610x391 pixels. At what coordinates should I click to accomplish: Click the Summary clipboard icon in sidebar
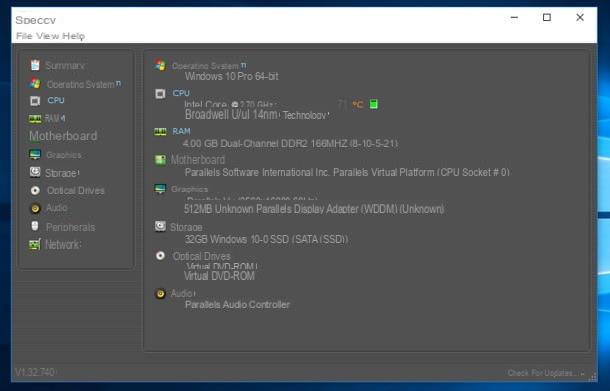[x=35, y=65]
